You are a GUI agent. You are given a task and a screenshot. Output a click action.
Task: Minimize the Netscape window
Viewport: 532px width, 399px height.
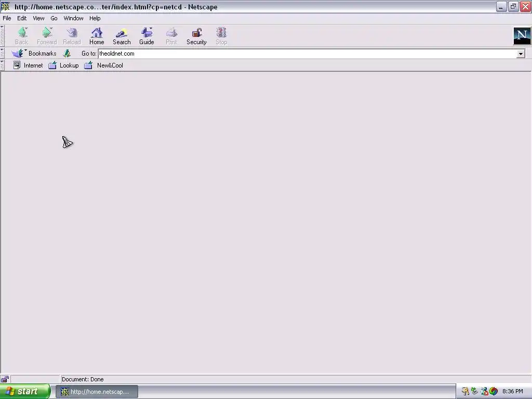click(x=501, y=6)
